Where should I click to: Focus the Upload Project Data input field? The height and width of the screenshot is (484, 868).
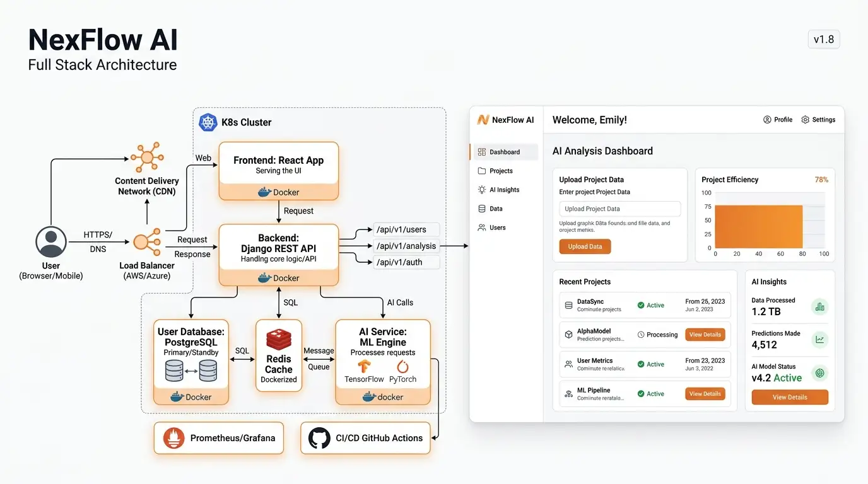click(x=620, y=209)
